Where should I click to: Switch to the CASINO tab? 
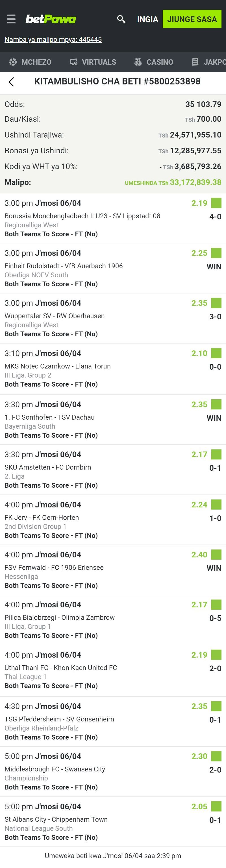click(x=160, y=62)
